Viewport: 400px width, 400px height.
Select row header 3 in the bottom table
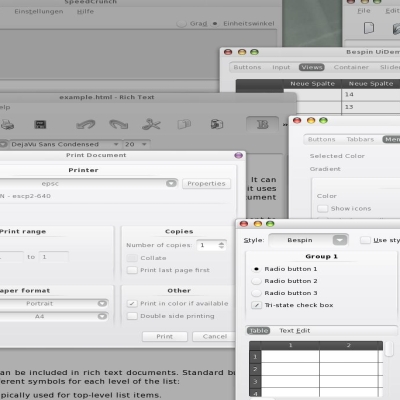(x=255, y=381)
